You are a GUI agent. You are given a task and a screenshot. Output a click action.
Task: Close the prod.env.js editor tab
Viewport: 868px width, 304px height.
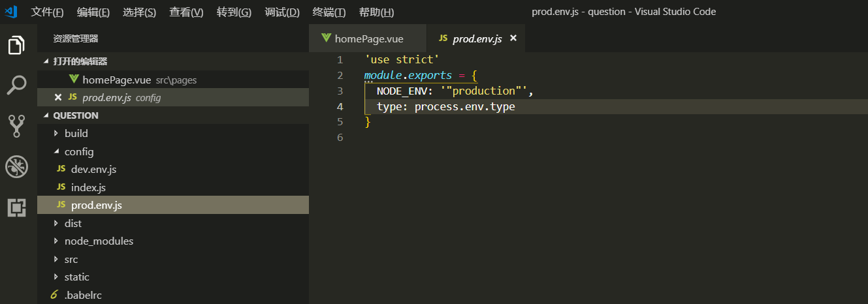pyautogui.click(x=513, y=38)
